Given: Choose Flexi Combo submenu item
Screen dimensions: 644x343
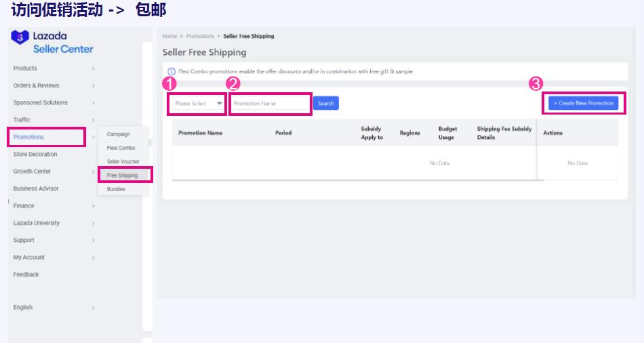Looking at the screenshot, I should coord(121,148).
